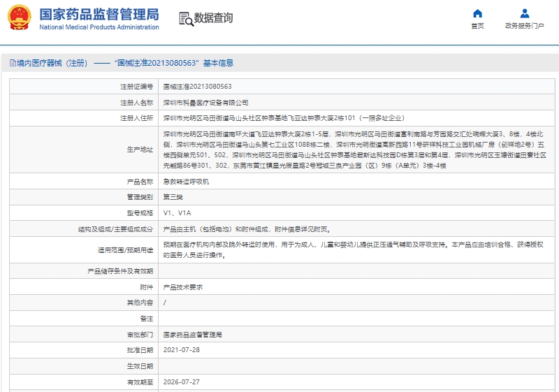Click the 备注 label
Screen dimensions: 559x392
[x=147, y=319]
